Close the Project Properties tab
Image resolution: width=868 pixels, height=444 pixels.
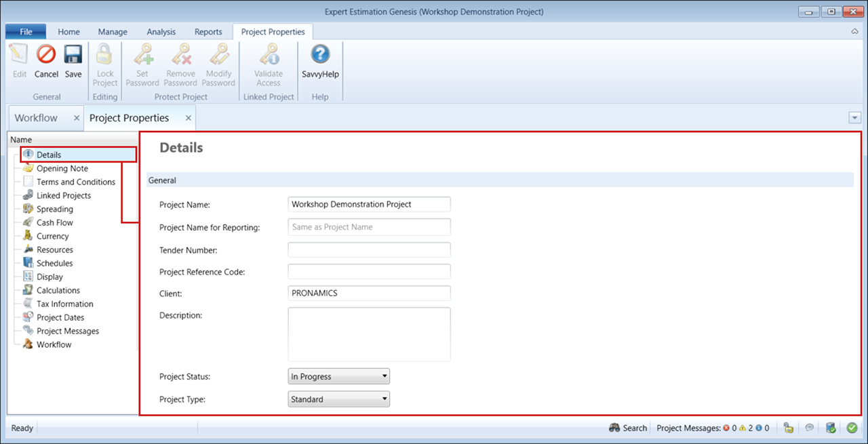point(189,118)
